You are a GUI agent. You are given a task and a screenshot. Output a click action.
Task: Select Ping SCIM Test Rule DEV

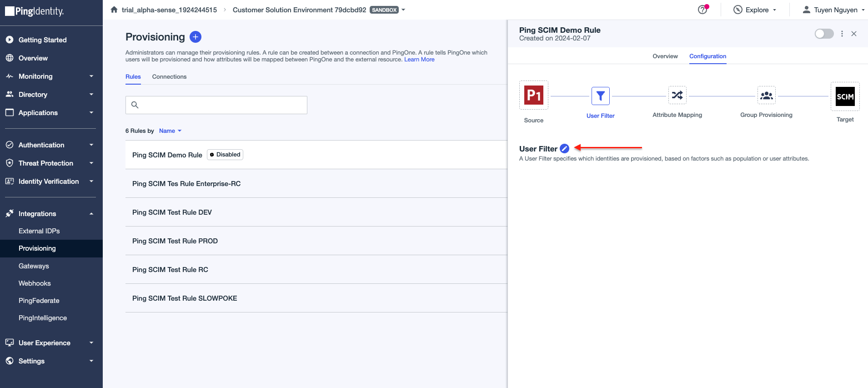point(316,212)
